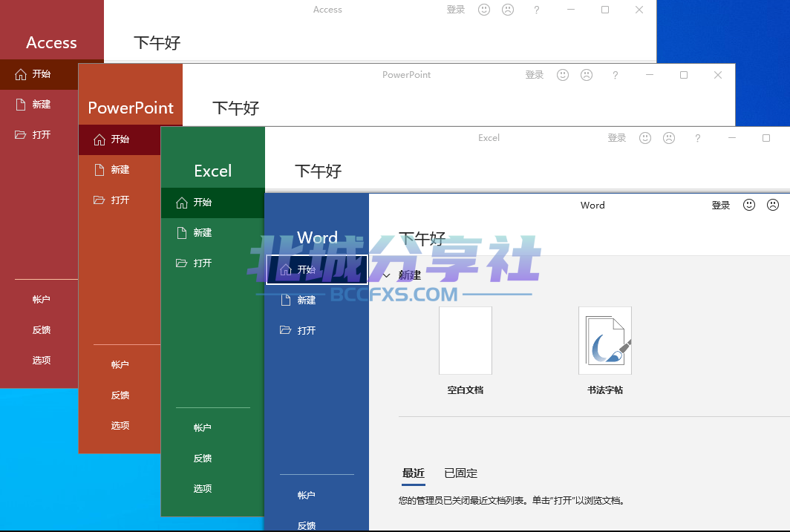Open 选项 in the Access sidebar

pos(42,361)
